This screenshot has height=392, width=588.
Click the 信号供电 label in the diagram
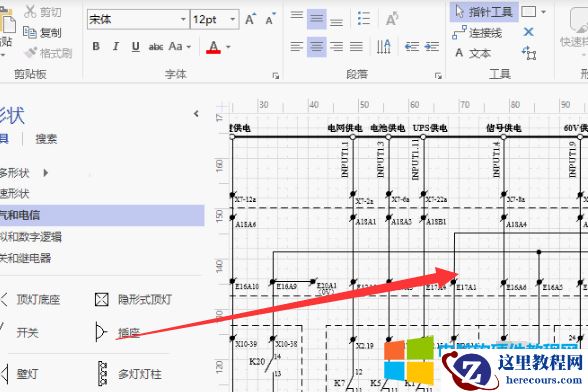pyautogui.click(x=504, y=128)
